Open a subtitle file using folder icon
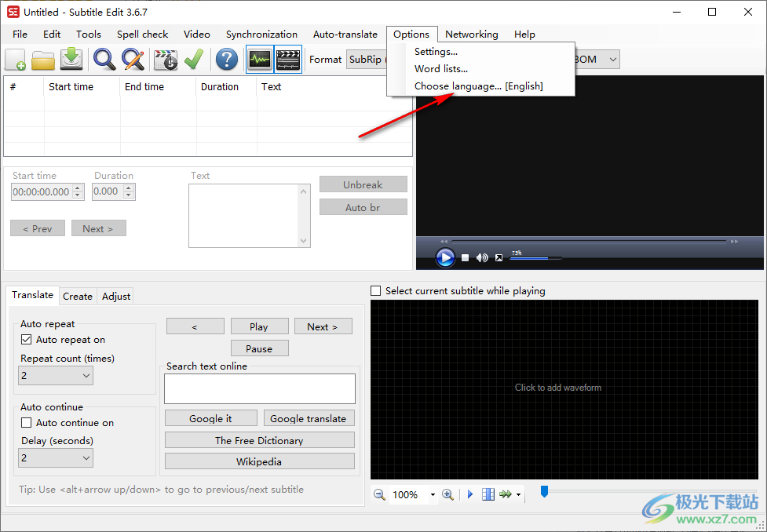Viewport: 767px width, 532px height. (43, 60)
